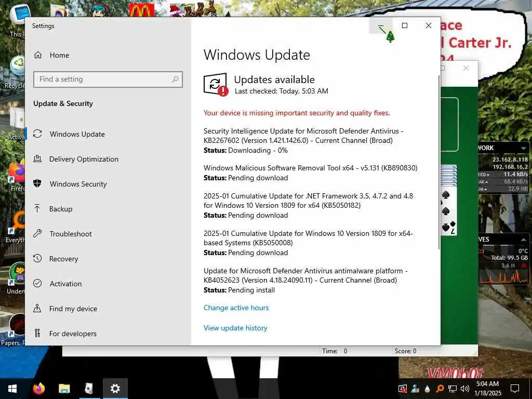
Task: Click the network tray icon
Action: point(453,389)
